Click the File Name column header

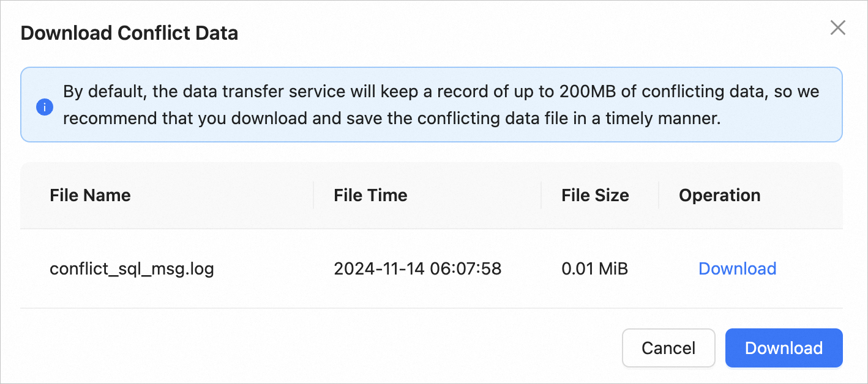tap(90, 195)
